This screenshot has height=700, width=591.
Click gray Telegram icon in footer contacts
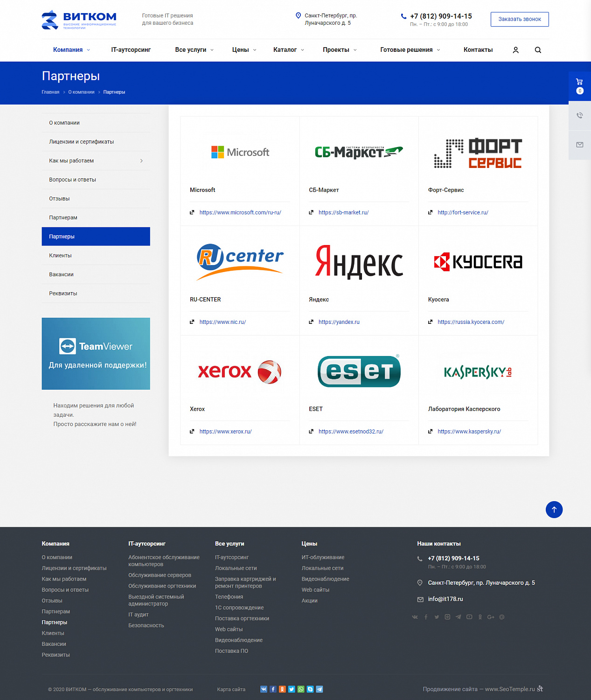[459, 617]
